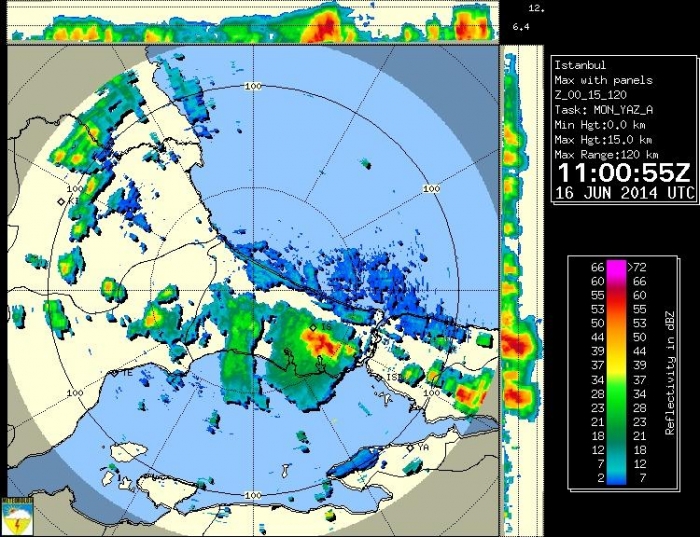Screen dimensions: 700x537
Task: Select the YA station diamond marker
Action: 410,448
